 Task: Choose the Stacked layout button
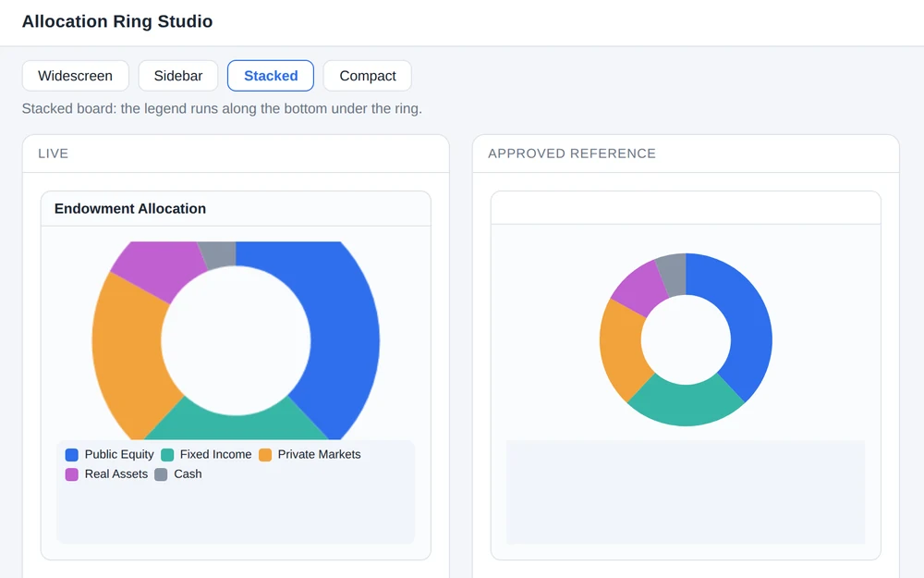[x=271, y=76]
